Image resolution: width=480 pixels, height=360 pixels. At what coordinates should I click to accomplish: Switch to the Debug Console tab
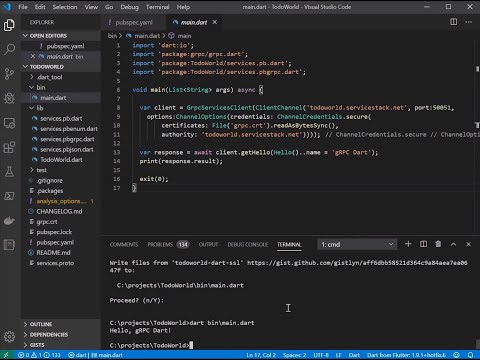(248, 245)
